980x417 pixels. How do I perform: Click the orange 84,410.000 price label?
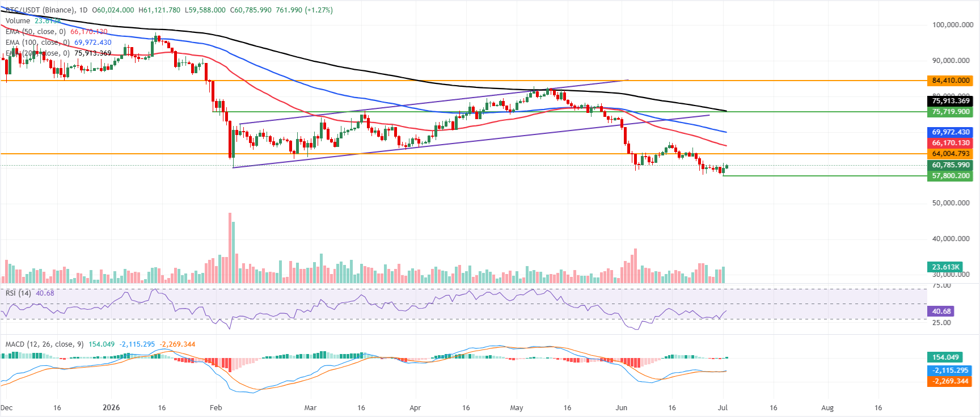click(951, 81)
